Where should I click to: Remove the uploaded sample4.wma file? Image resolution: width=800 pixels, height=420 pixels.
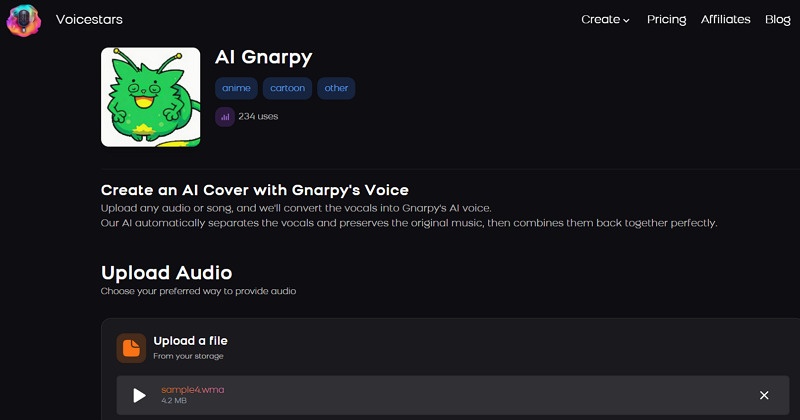tap(764, 396)
